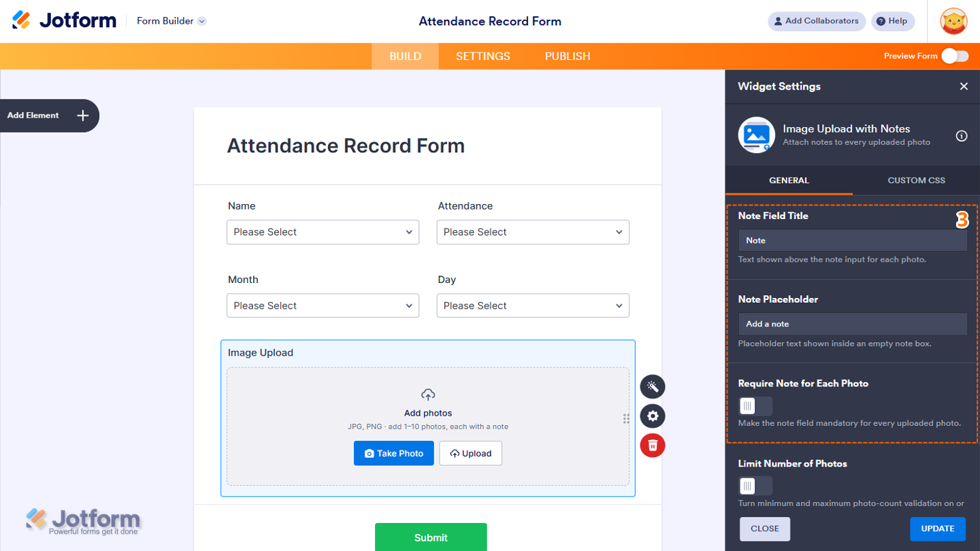Open the user avatar menu

click(x=953, y=21)
